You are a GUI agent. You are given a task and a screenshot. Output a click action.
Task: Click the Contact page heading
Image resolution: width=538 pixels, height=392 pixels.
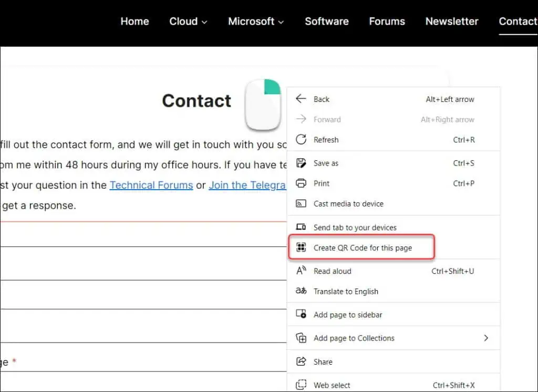coord(196,100)
